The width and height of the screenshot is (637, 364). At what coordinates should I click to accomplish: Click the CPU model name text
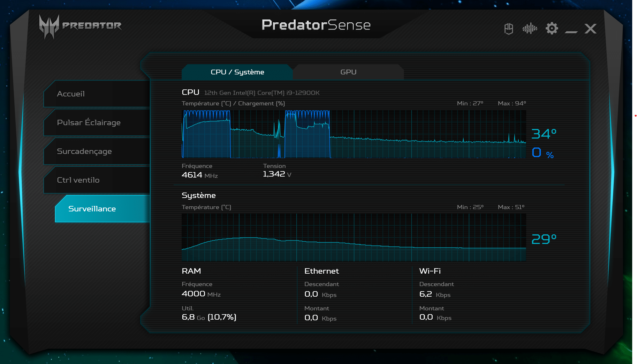tap(262, 93)
